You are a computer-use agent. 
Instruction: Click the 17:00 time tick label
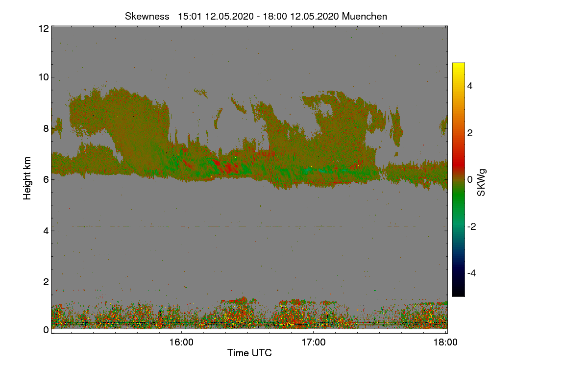coord(314,343)
